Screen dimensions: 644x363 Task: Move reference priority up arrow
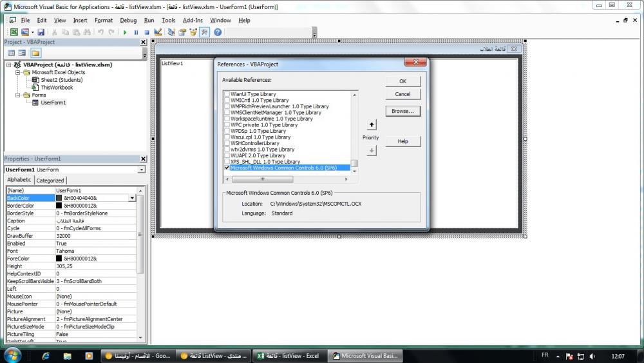click(372, 124)
